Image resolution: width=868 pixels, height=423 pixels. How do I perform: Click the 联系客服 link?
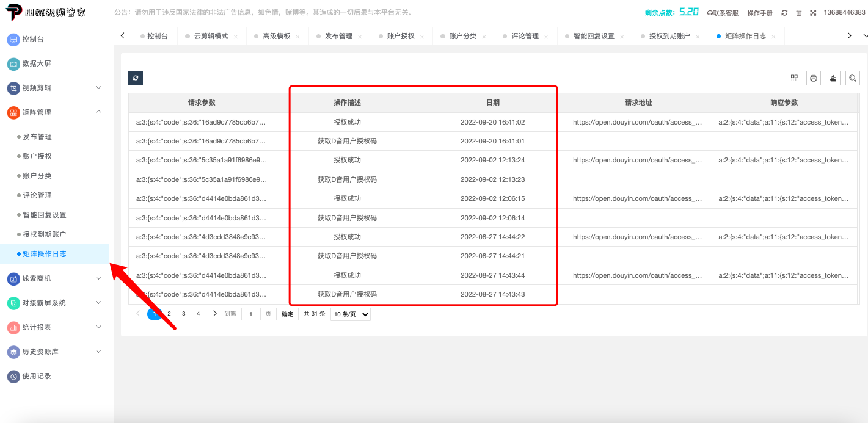click(x=723, y=13)
